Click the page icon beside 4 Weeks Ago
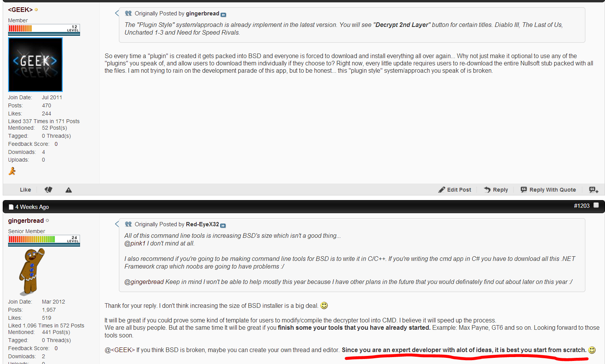 pos(11,207)
